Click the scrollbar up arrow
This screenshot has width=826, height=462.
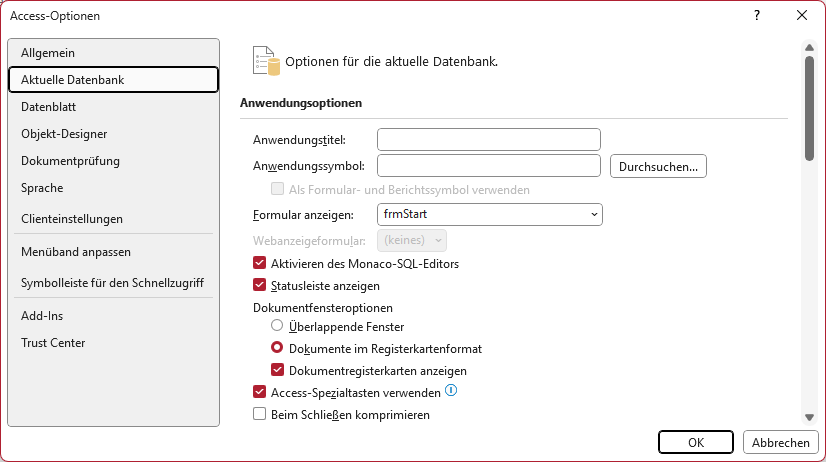(810, 48)
